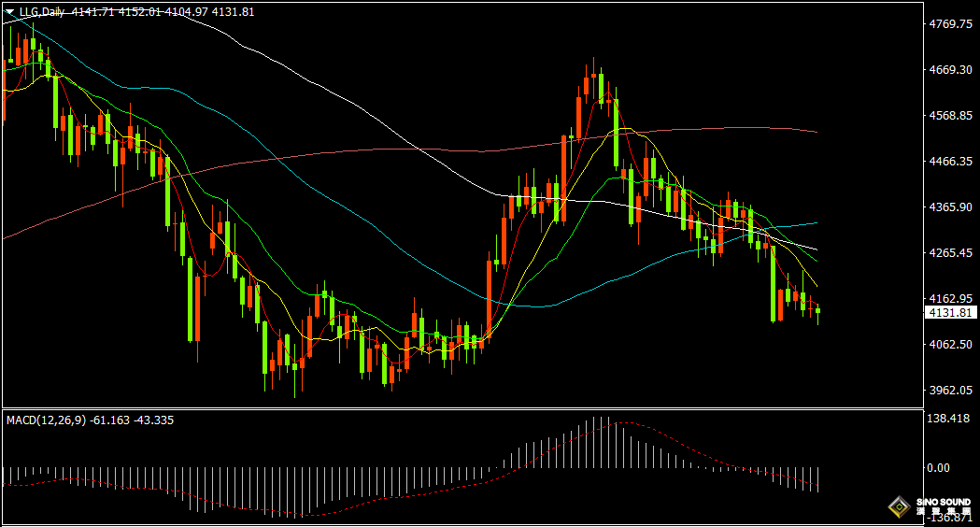
Task: Click the MACD(12,26,9) indicator label
Action: 47,420
